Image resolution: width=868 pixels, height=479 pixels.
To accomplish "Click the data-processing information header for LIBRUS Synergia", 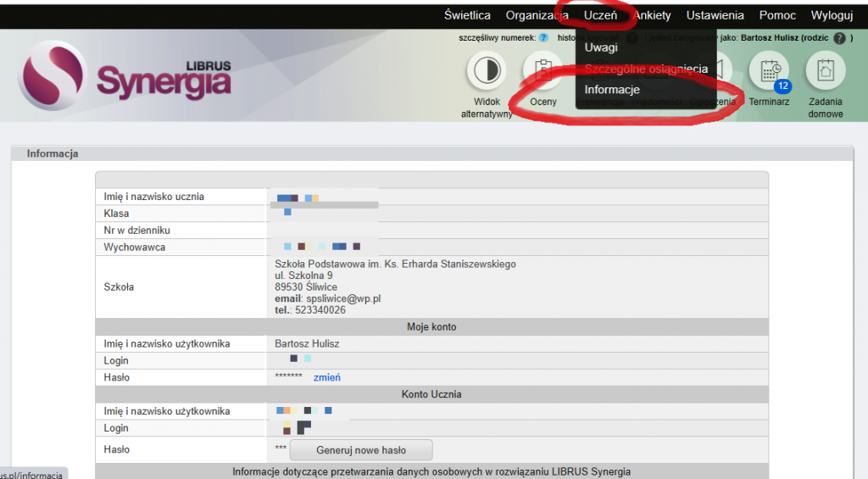I will point(431,472).
